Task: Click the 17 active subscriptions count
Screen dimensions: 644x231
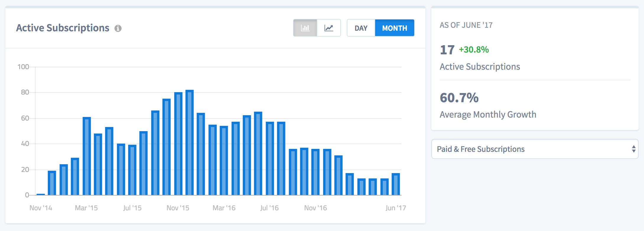Action: 447,50
